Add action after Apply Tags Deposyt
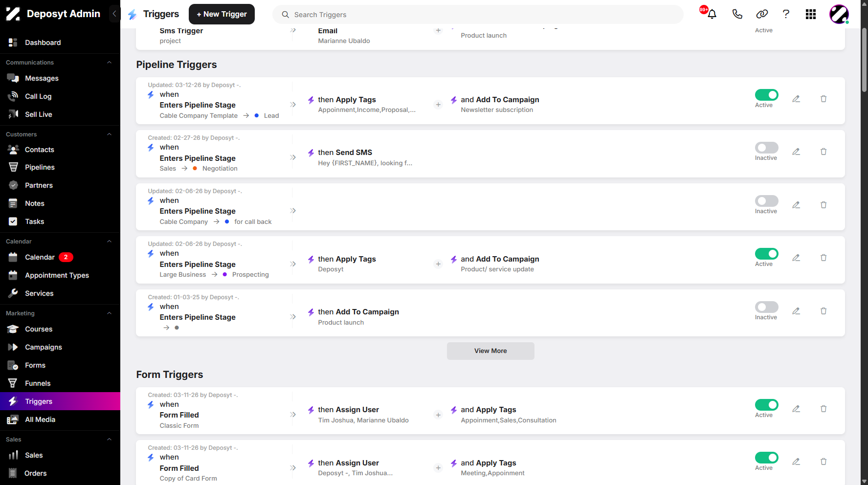Viewport: 868px width, 485px height. point(438,264)
